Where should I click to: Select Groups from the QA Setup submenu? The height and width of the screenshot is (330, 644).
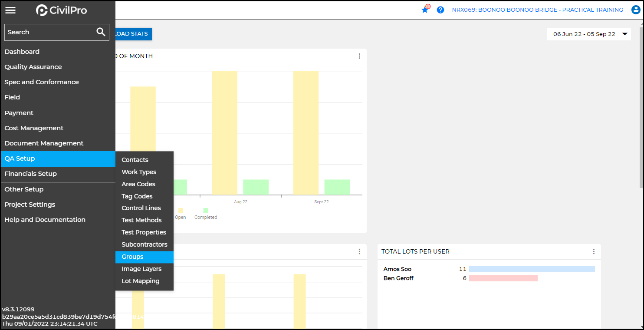point(132,257)
